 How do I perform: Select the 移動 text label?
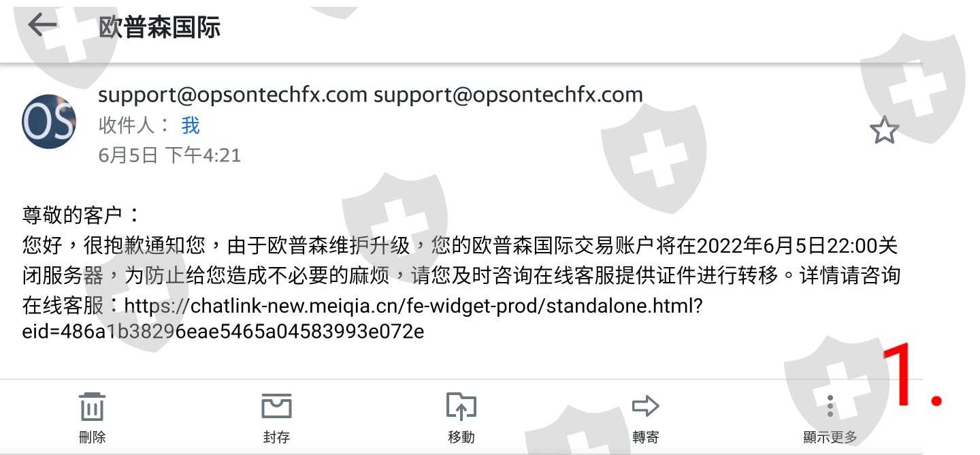(x=461, y=437)
